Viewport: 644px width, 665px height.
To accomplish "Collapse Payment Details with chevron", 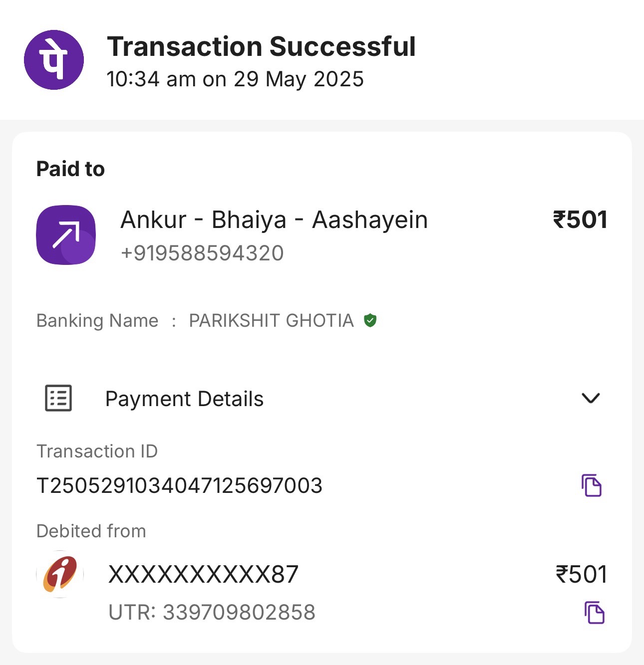I will 591,398.
